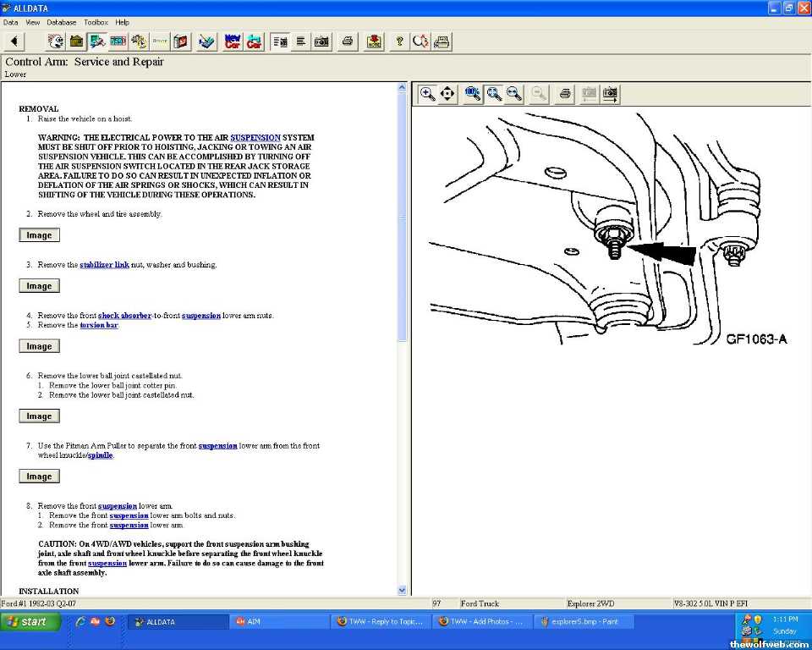Open the Toolbox menu
The width and height of the screenshot is (812, 650).
pyautogui.click(x=96, y=22)
